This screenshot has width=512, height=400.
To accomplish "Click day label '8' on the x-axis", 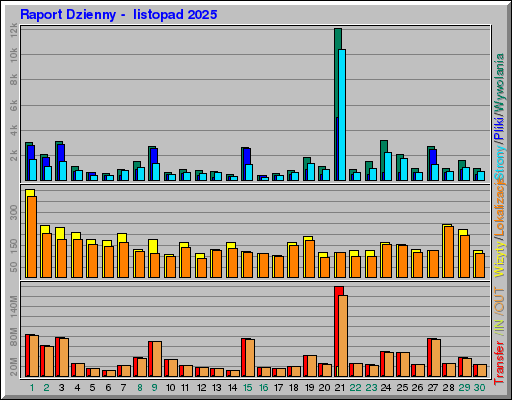I will [x=139, y=388].
